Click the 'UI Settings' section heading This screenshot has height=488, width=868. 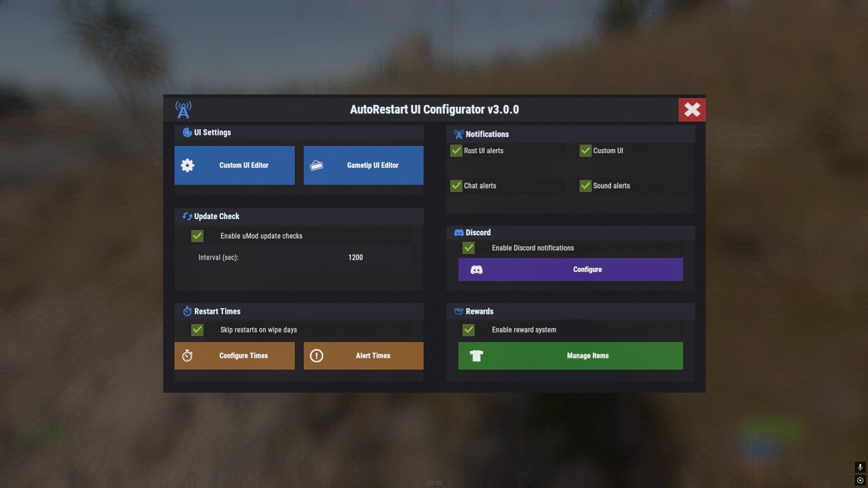pyautogui.click(x=212, y=132)
